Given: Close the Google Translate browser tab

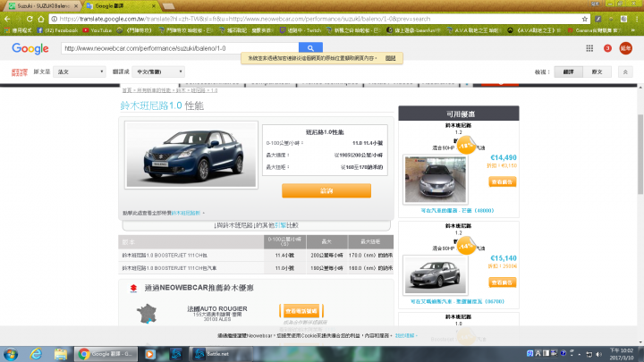Looking at the screenshot, I should point(154,5).
